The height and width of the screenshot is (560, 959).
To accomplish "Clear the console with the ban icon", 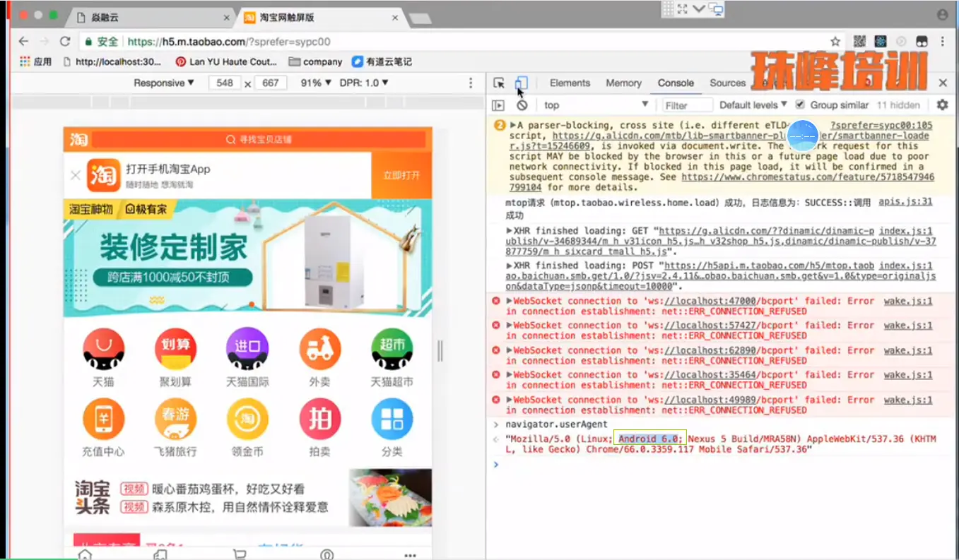I will pos(522,105).
